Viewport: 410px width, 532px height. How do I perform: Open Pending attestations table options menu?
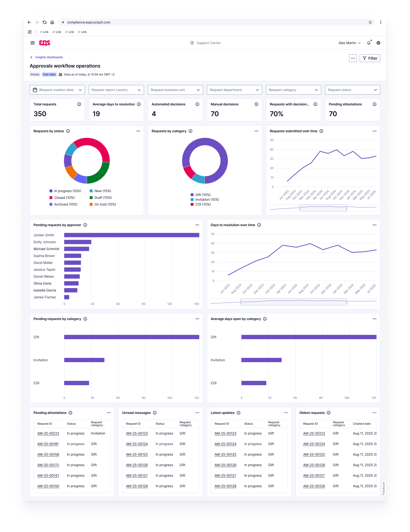coord(109,413)
